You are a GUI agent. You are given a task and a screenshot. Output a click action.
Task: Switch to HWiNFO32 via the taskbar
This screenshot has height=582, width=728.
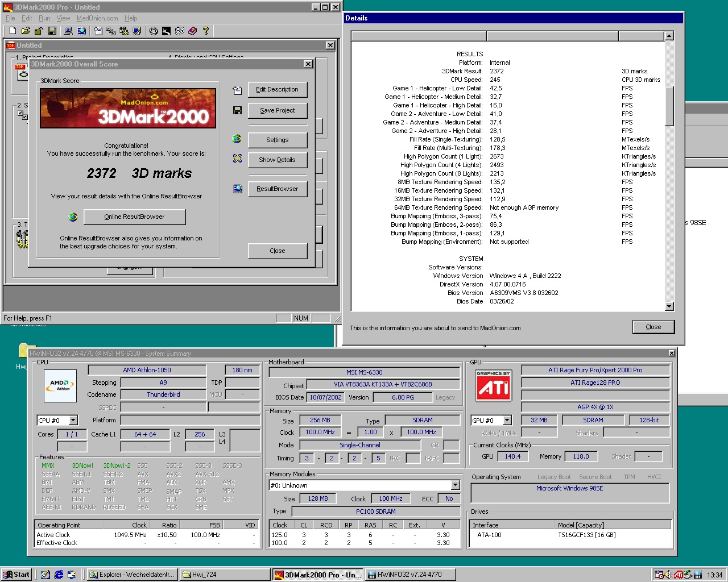click(x=411, y=574)
